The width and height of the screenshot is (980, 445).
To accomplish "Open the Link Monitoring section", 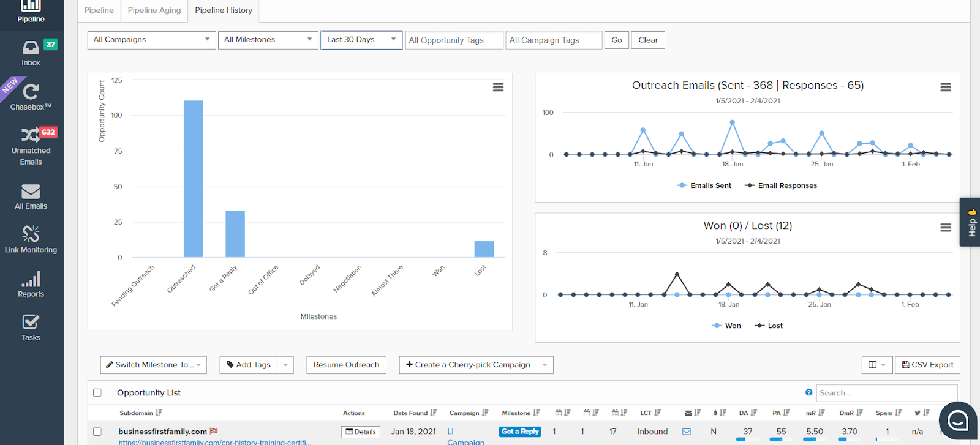I will tap(31, 239).
